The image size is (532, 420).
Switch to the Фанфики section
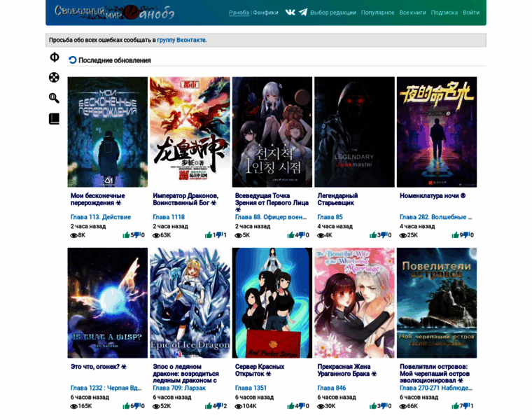pos(265,13)
